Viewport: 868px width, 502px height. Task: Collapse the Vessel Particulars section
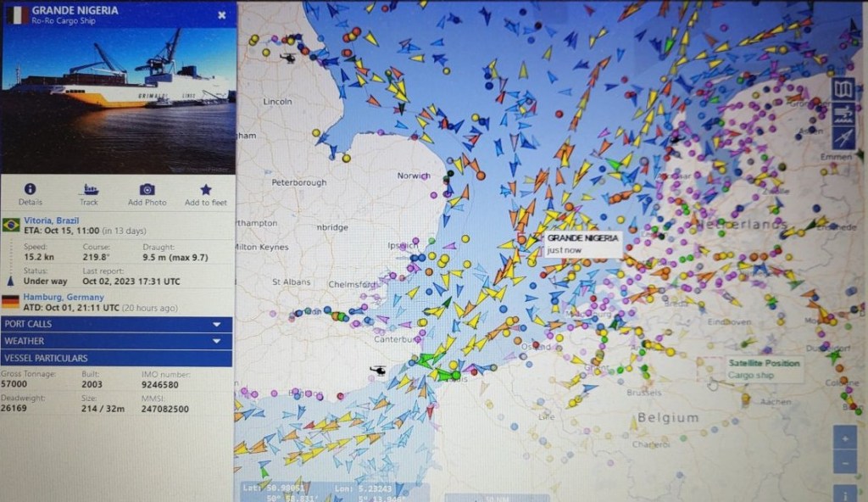click(116, 358)
